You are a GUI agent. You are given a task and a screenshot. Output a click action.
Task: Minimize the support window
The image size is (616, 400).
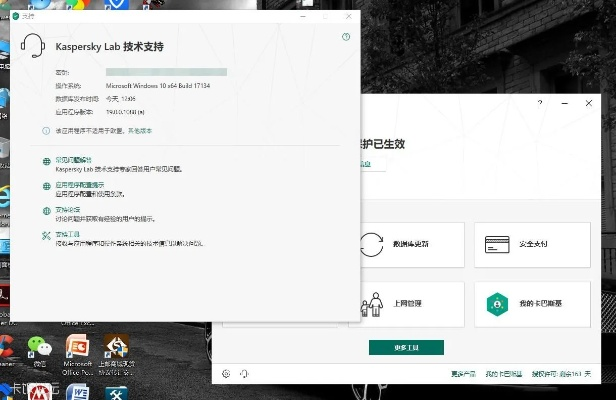(x=303, y=16)
